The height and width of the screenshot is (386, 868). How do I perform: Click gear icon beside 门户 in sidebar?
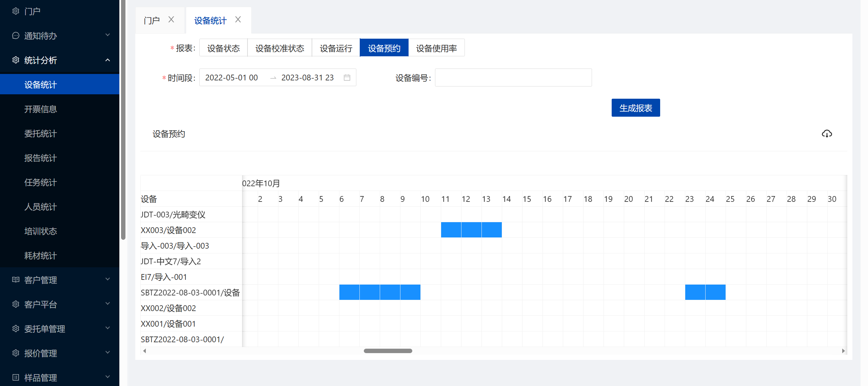pos(16,11)
